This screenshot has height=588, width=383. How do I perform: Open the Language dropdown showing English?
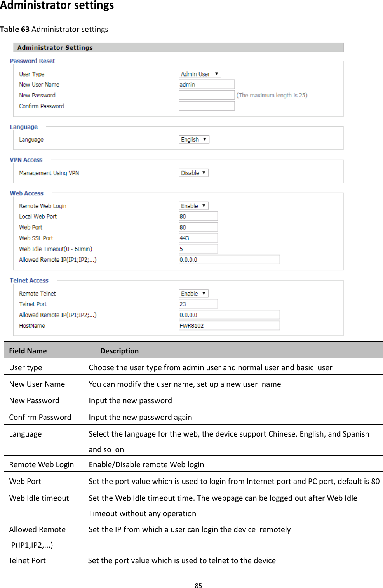[x=193, y=139]
